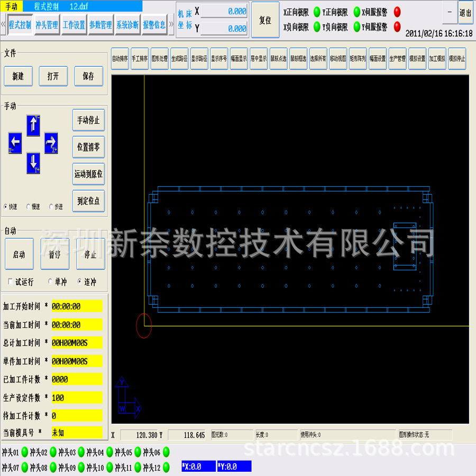
Task: Click the blue *X:0.0 status box
Action: point(198,466)
